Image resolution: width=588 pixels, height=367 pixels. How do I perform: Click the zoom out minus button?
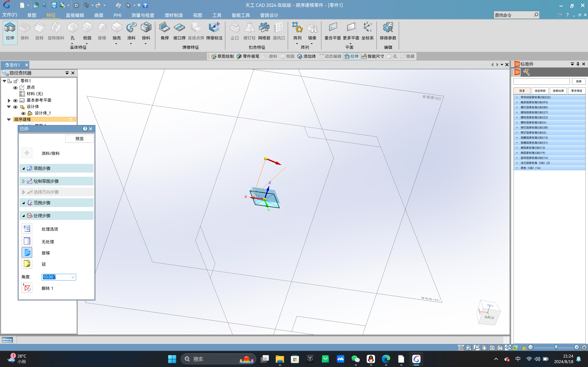point(531,347)
